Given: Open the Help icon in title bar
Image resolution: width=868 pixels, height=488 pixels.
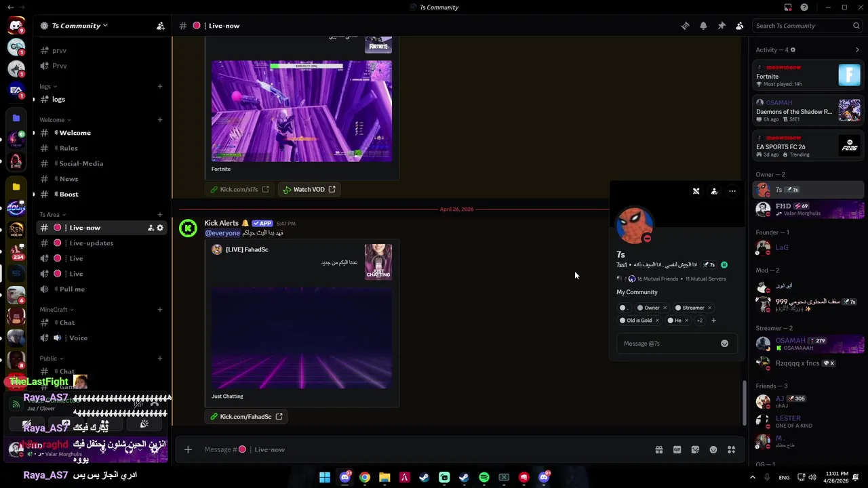Looking at the screenshot, I should [804, 7].
